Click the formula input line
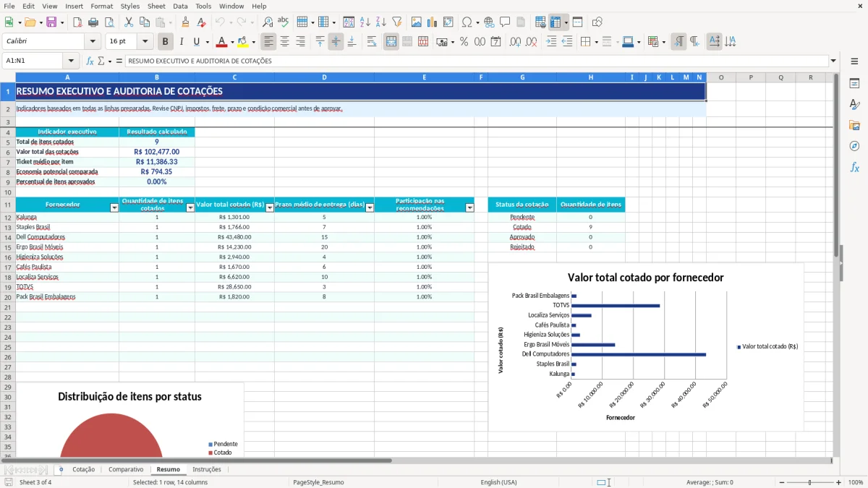 click(x=477, y=61)
